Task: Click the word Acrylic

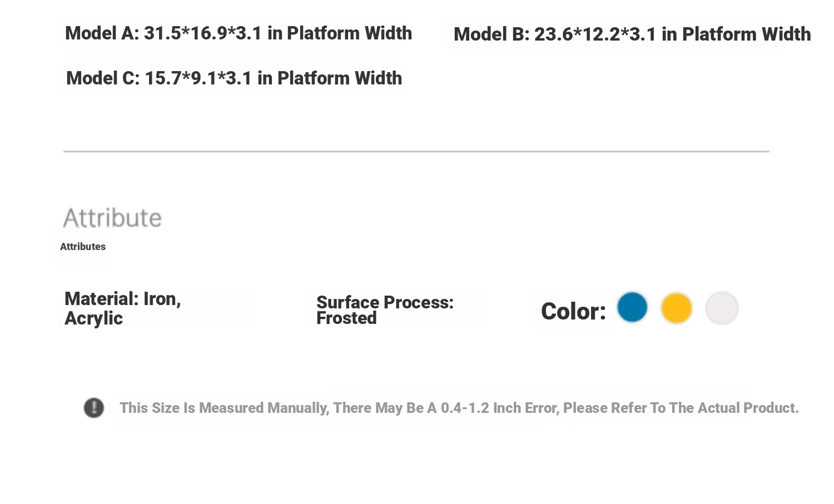Action: (93, 318)
